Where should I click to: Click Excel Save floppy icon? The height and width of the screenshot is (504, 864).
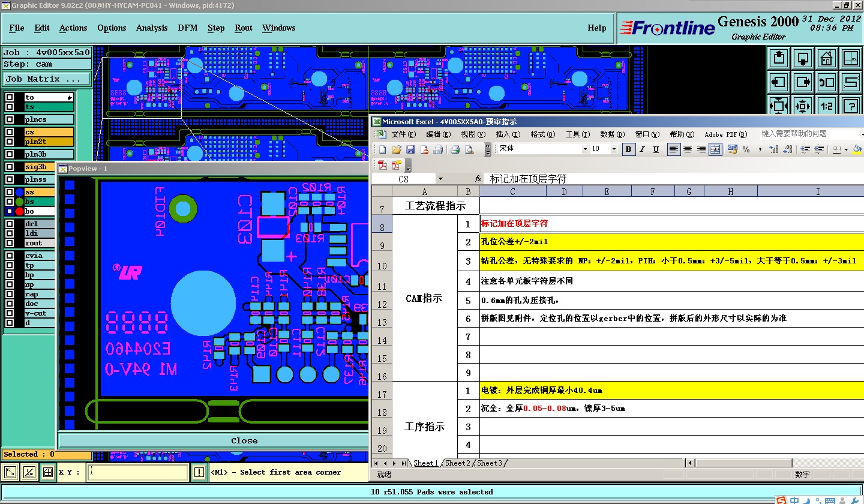tap(410, 149)
